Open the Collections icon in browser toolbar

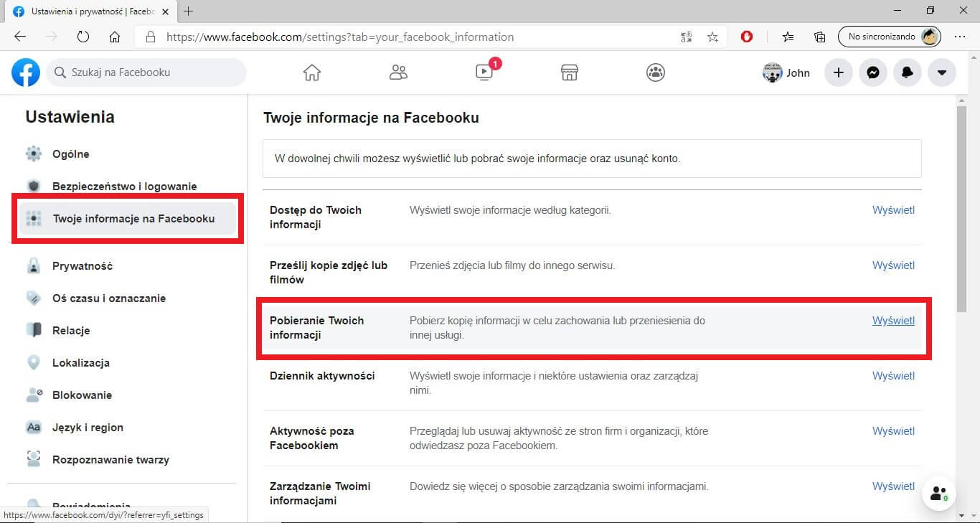pyautogui.click(x=820, y=37)
